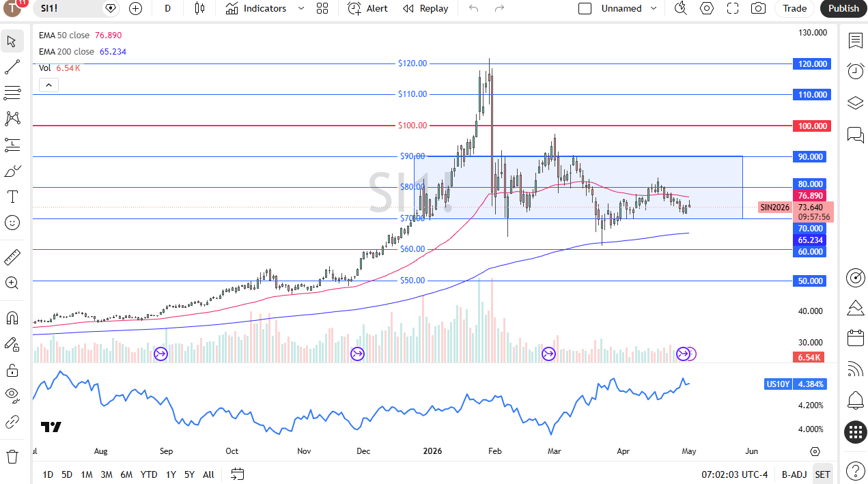Change the D timeframe interval
868x484 pixels.
click(168, 8)
